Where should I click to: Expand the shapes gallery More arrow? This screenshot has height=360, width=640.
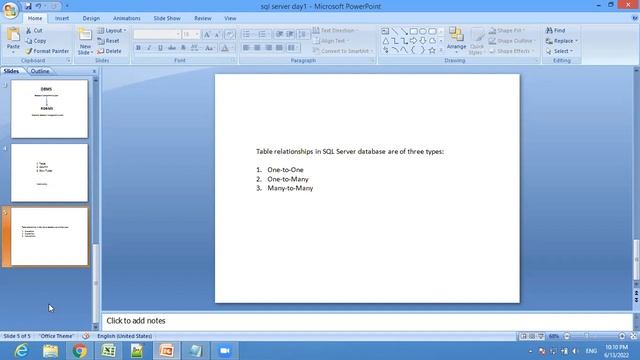pyautogui.click(x=441, y=50)
